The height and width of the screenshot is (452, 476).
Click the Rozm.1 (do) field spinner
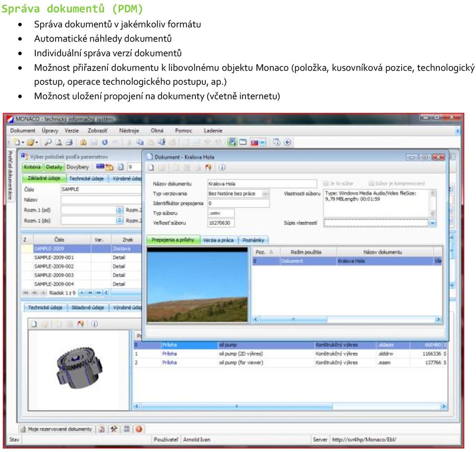[x=119, y=220]
